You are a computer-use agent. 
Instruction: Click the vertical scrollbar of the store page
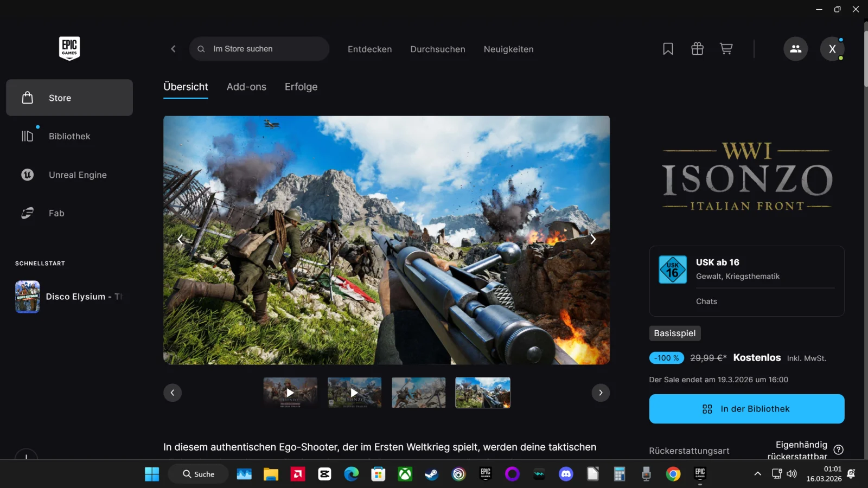(865, 59)
